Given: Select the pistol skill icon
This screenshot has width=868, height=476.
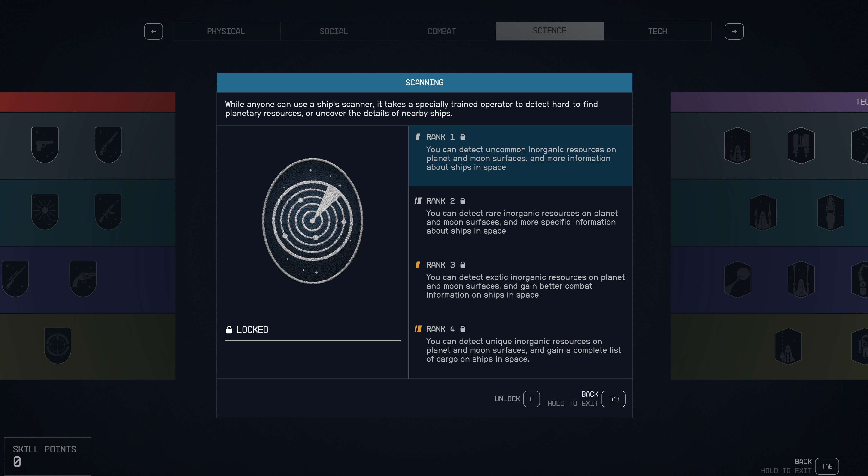Looking at the screenshot, I should [x=45, y=145].
